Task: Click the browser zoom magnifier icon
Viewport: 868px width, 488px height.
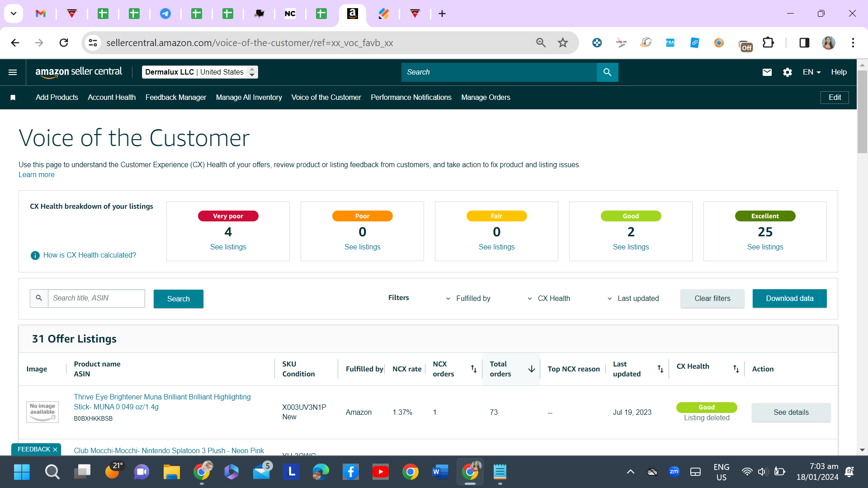Action: [541, 43]
